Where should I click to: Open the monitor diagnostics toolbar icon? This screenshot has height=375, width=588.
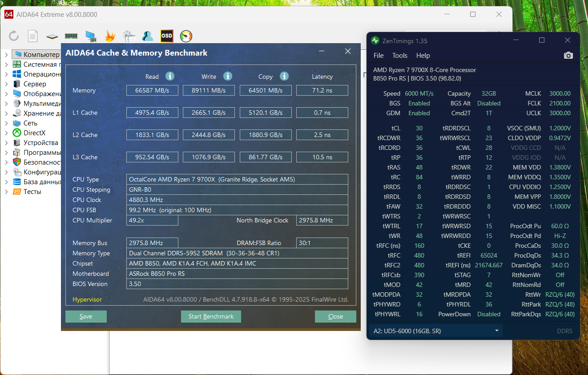coord(91,36)
